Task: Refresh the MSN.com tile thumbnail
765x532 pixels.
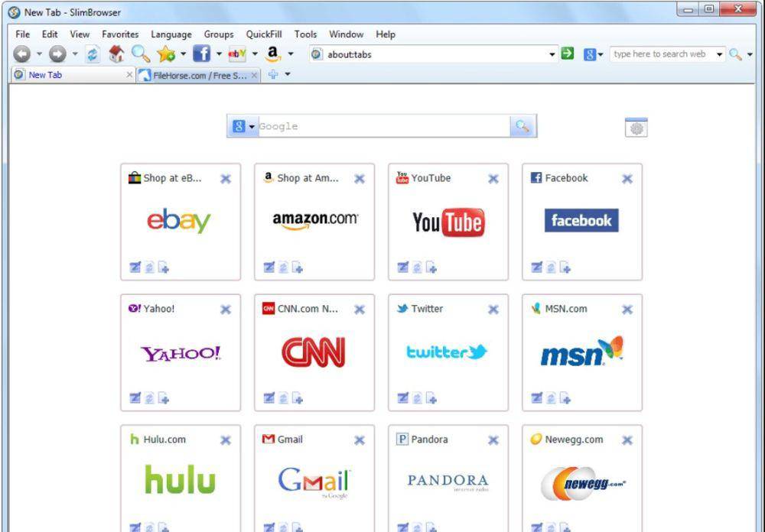Action: pos(551,398)
